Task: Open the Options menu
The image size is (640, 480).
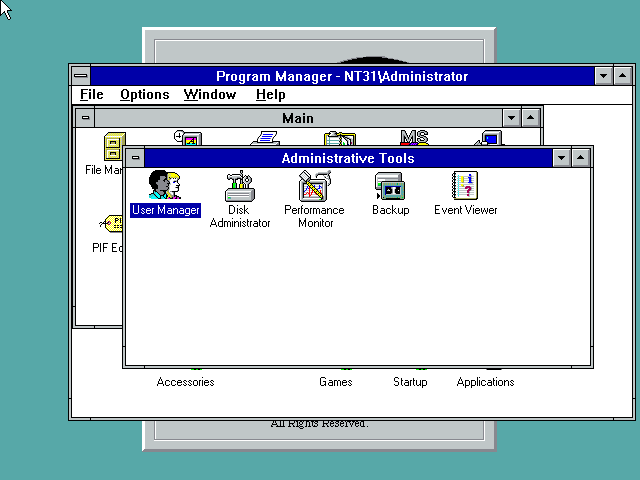Action: point(144,94)
